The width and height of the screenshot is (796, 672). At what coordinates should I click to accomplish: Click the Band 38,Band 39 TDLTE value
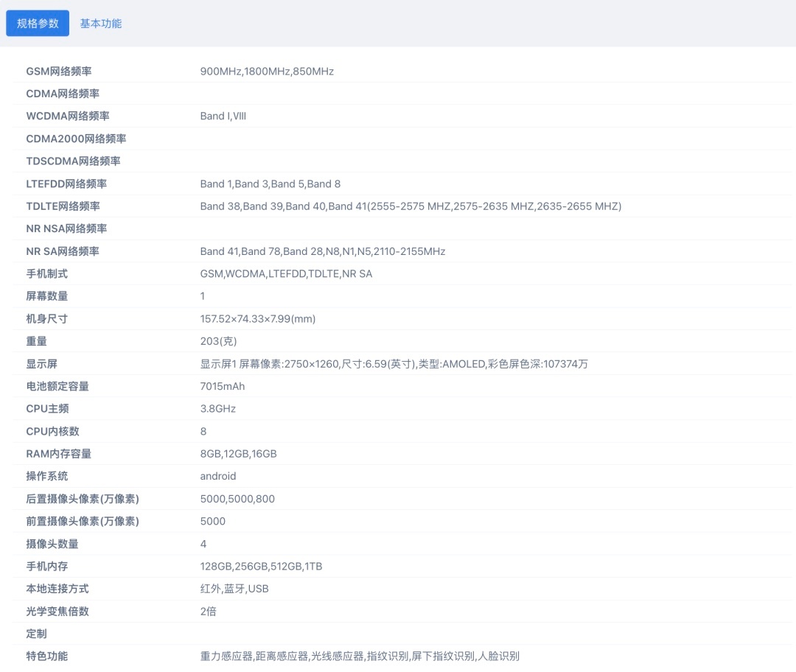pos(411,206)
